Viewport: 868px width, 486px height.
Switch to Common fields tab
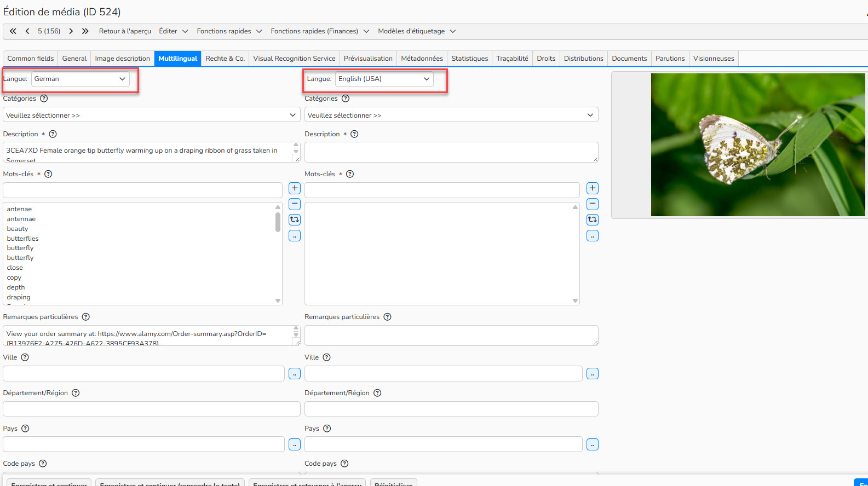click(31, 59)
